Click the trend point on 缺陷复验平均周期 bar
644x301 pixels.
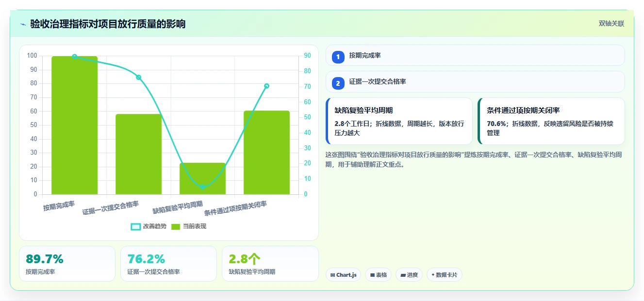click(x=202, y=187)
